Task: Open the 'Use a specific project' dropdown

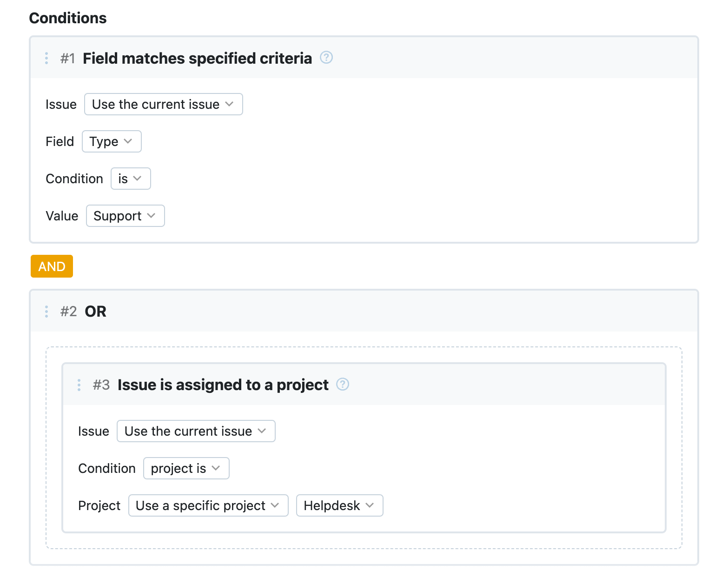Action: (x=208, y=505)
